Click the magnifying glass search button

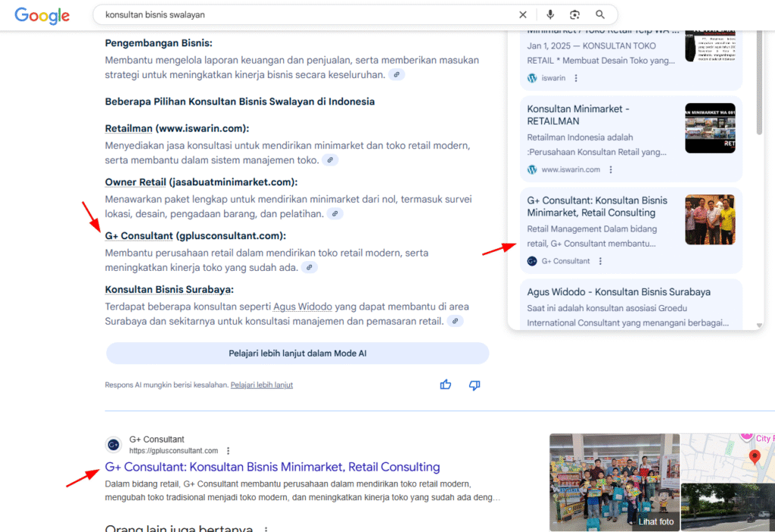click(600, 14)
